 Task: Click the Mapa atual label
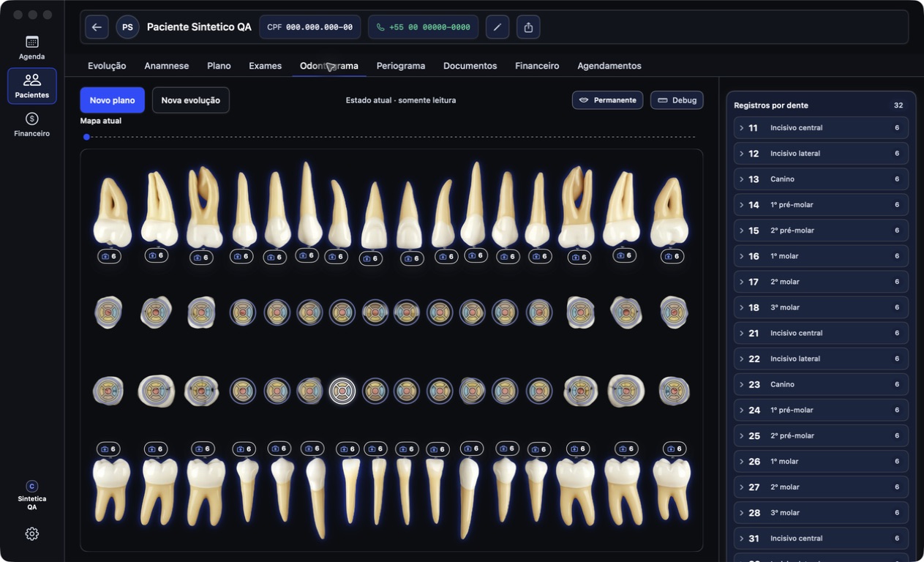pyautogui.click(x=101, y=121)
